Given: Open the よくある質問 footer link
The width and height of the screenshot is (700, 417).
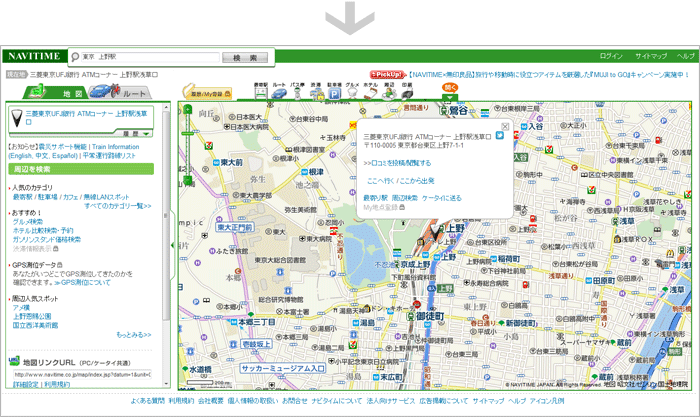Looking at the screenshot, I should coord(148,401).
